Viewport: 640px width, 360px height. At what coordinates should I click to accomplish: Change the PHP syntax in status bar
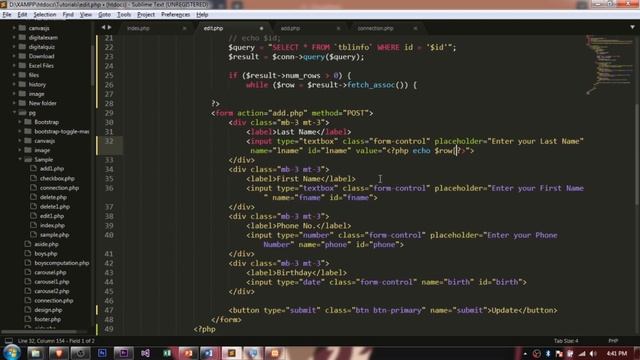point(613,340)
